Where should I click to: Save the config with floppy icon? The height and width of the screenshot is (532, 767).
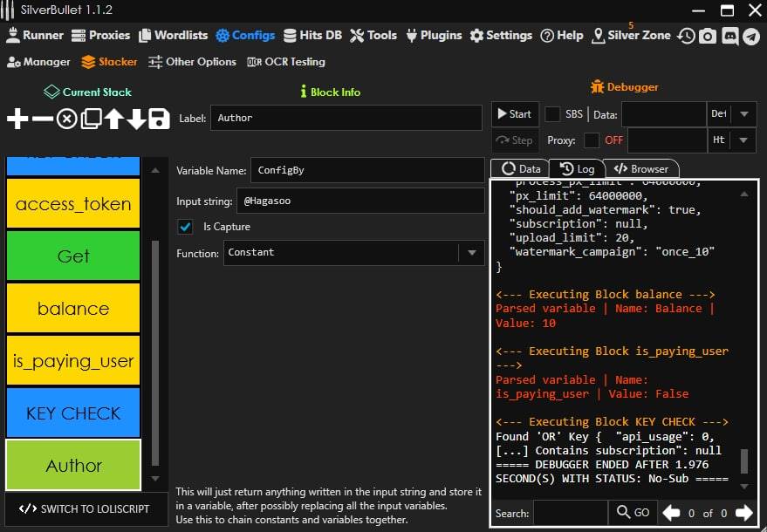click(159, 119)
